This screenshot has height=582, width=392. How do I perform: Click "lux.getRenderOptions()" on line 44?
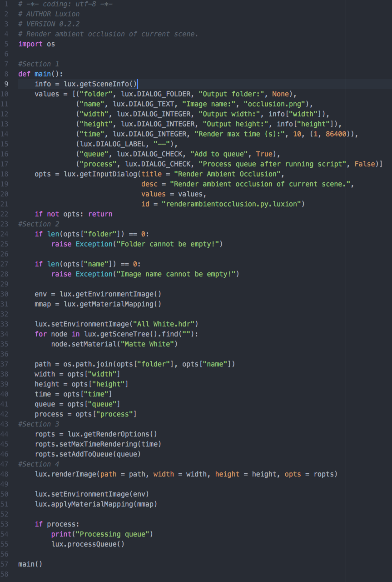(x=113, y=434)
